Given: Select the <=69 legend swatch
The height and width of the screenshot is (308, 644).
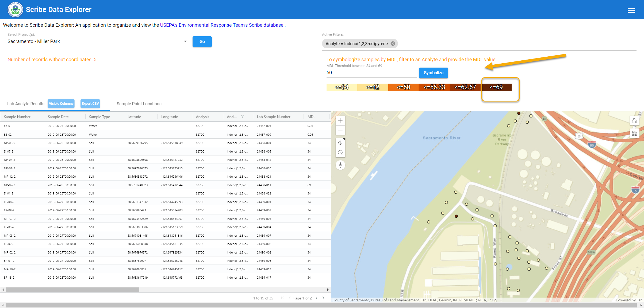Looking at the screenshot, I should 496,87.
